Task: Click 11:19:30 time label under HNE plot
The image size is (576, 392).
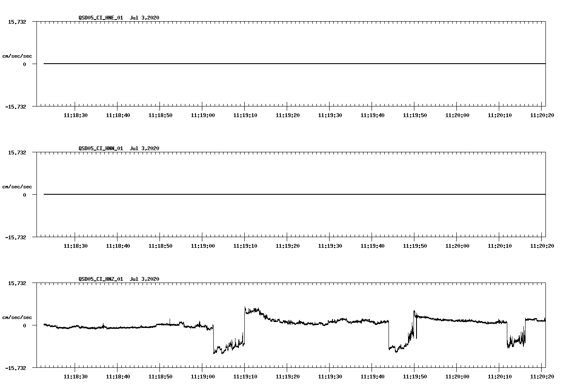Action: pos(330,115)
